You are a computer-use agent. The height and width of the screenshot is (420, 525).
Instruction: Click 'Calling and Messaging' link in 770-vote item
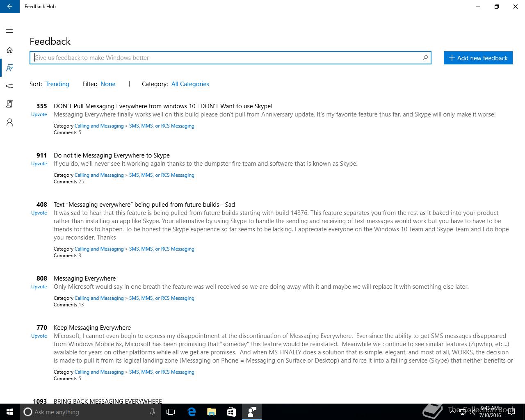[99, 372]
